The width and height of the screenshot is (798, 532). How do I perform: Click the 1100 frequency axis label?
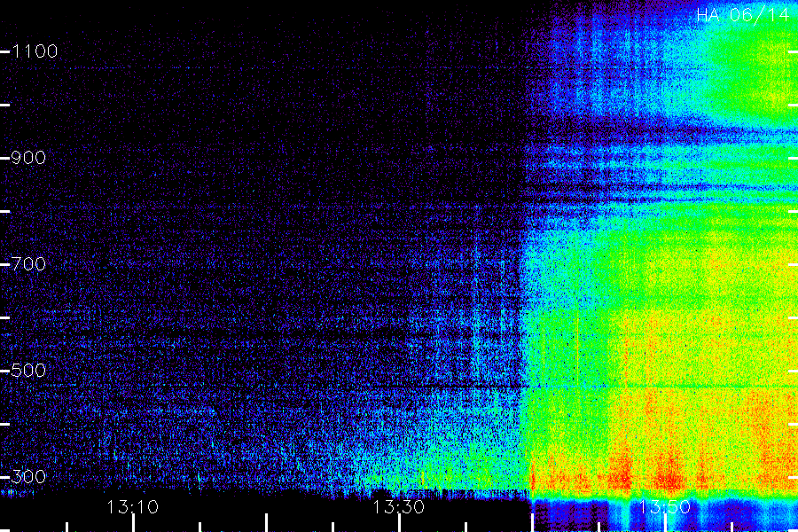[35, 51]
